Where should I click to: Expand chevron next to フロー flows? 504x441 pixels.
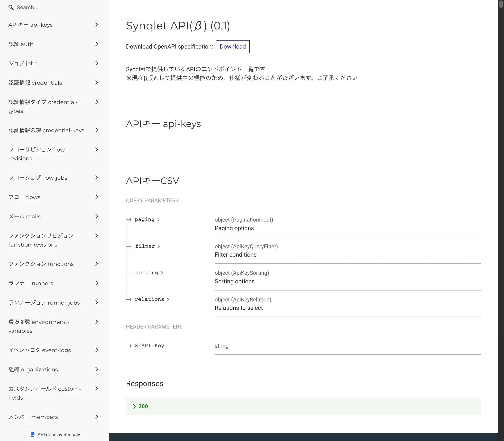pos(97,197)
